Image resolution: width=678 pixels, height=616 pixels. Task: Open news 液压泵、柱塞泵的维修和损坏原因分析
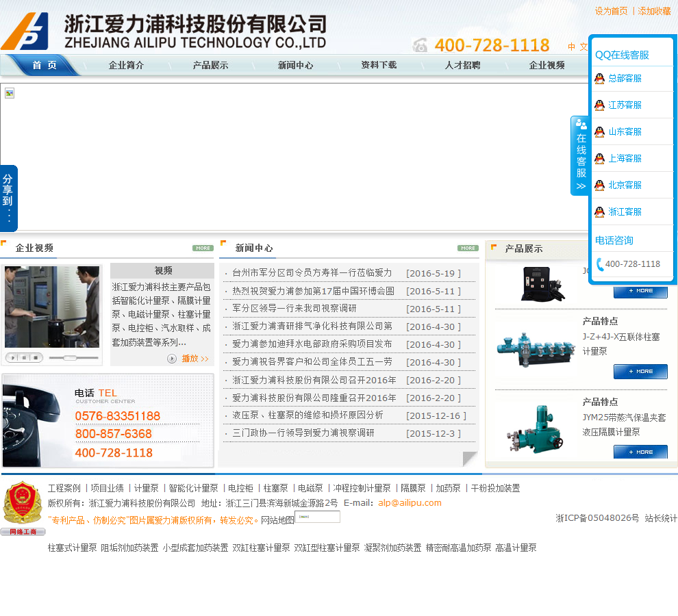(307, 415)
